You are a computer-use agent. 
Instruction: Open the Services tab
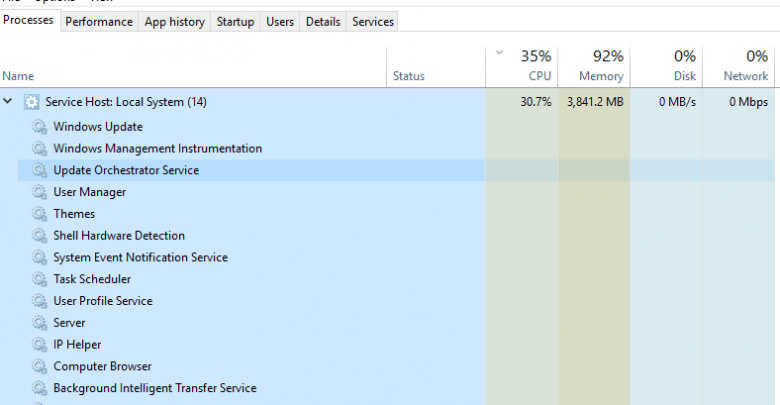373,22
